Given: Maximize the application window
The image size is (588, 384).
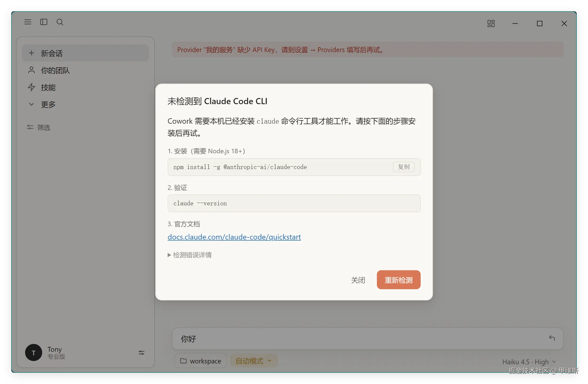Looking at the screenshot, I should point(540,23).
